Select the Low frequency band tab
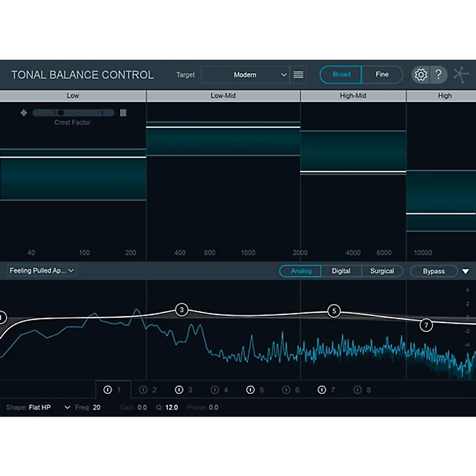This screenshot has width=476, height=476. [73, 95]
